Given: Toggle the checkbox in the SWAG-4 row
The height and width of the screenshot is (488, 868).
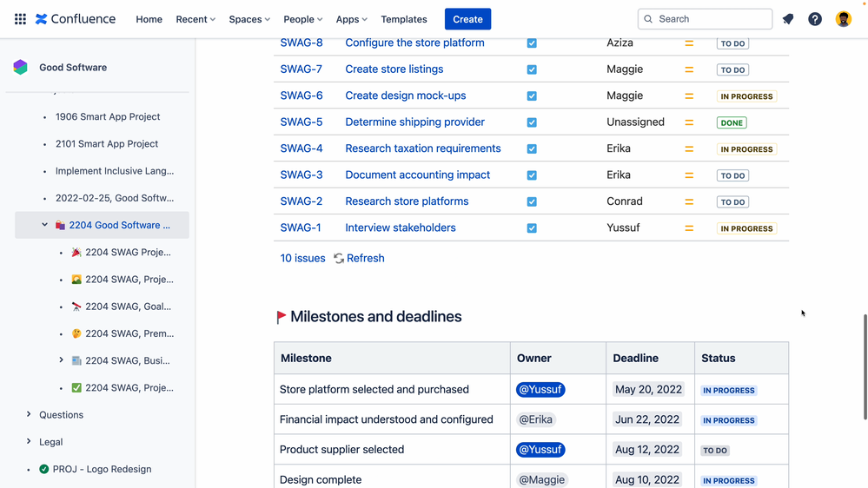Looking at the screenshot, I should click(532, 148).
